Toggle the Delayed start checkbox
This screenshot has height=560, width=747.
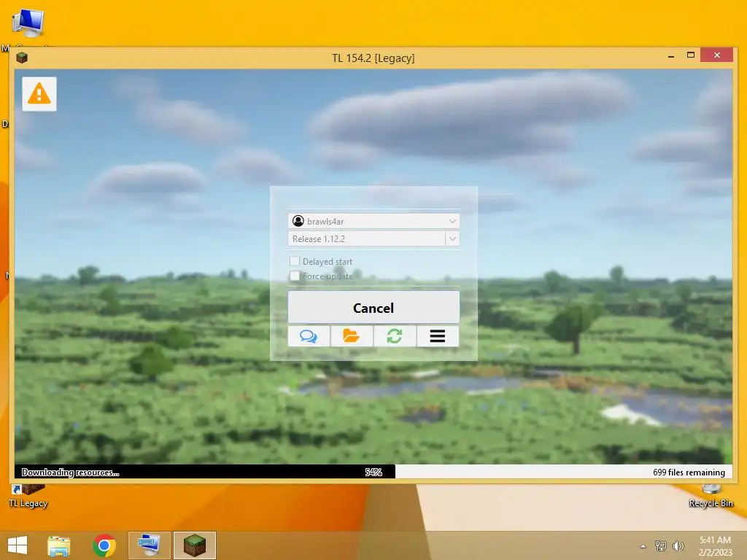tap(295, 261)
